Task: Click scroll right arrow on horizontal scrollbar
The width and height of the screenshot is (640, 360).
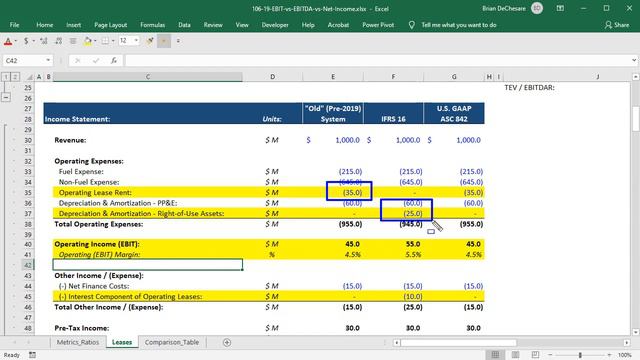Action: pyautogui.click(x=627, y=343)
